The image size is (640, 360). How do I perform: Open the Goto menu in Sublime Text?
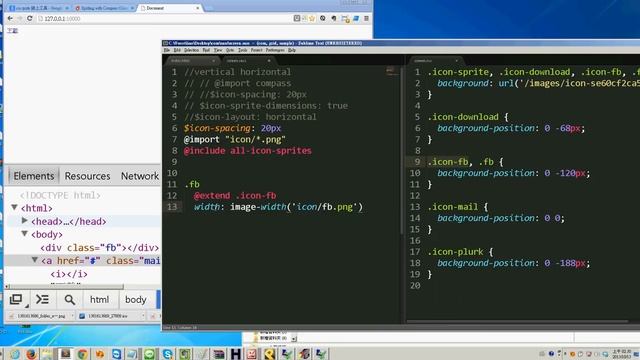pos(230,50)
